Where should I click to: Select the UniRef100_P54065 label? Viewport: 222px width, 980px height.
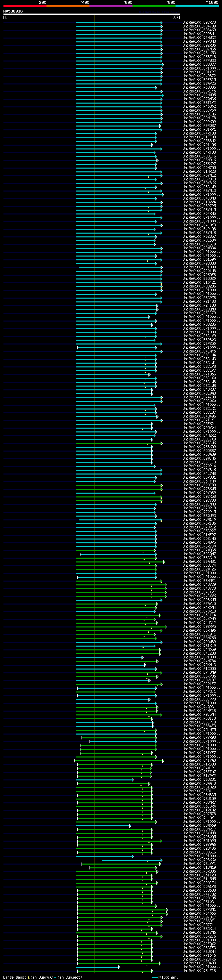199,913
